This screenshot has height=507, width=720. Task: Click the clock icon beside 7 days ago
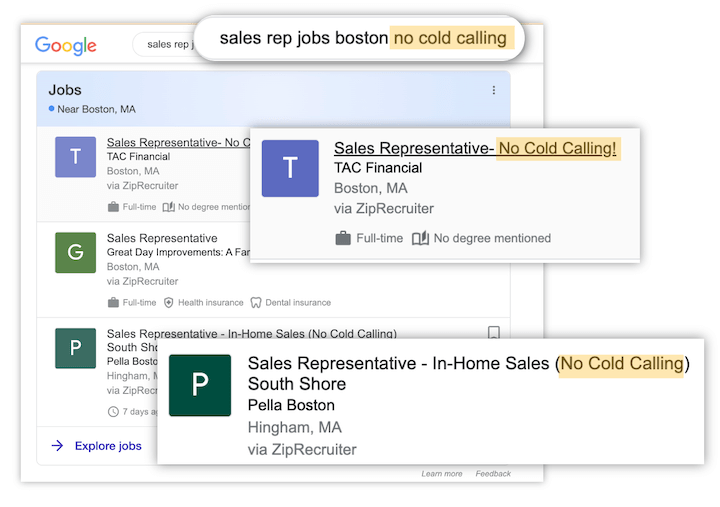coord(113,411)
